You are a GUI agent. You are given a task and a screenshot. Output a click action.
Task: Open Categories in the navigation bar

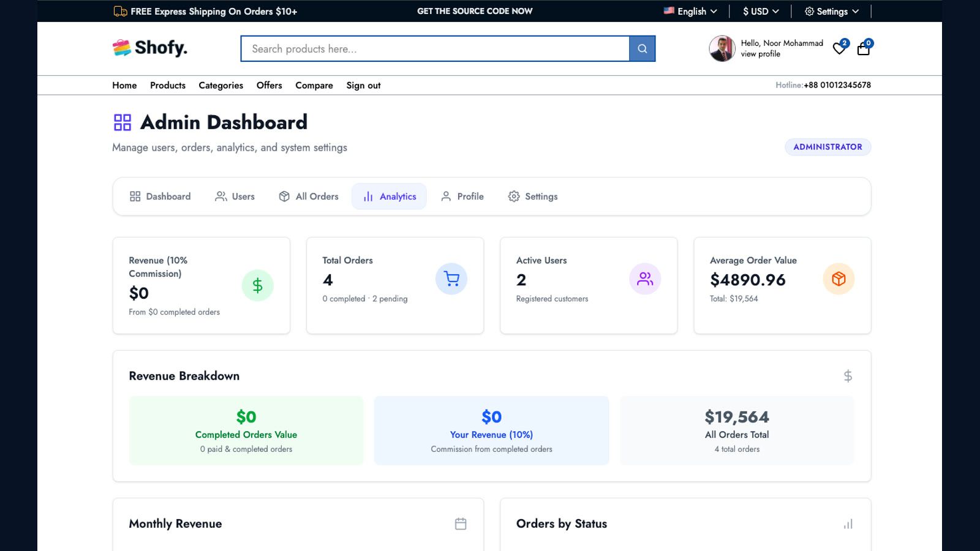click(x=221, y=85)
